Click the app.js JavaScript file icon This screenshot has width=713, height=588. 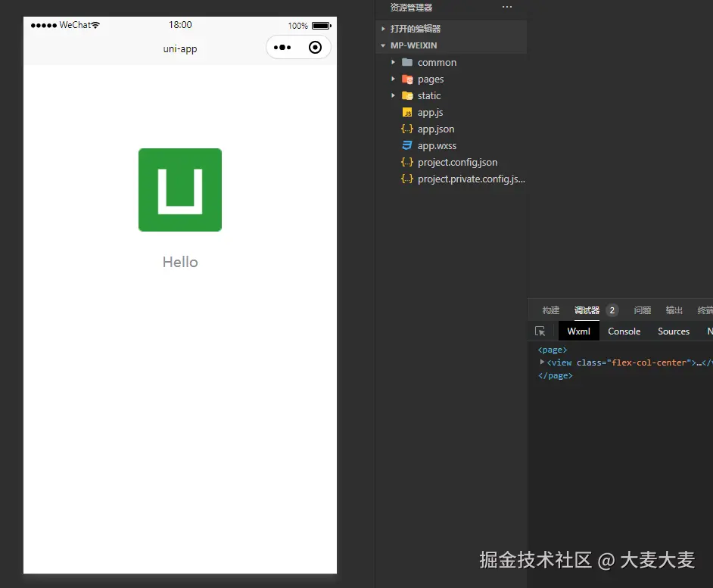[x=407, y=112]
